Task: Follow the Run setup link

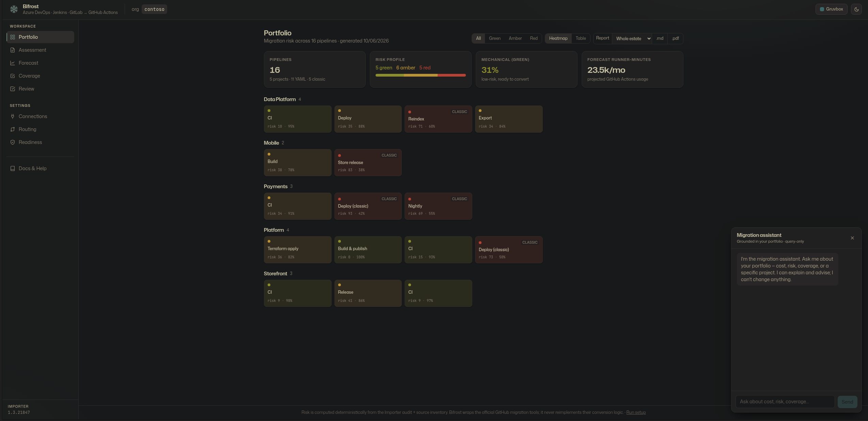Action: click(x=636, y=412)
